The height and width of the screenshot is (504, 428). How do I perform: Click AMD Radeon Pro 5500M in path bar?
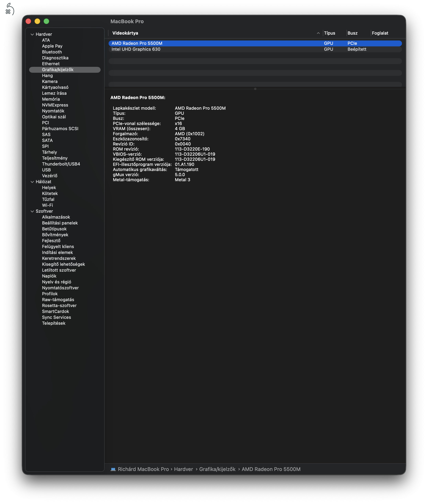click(271, 469)
